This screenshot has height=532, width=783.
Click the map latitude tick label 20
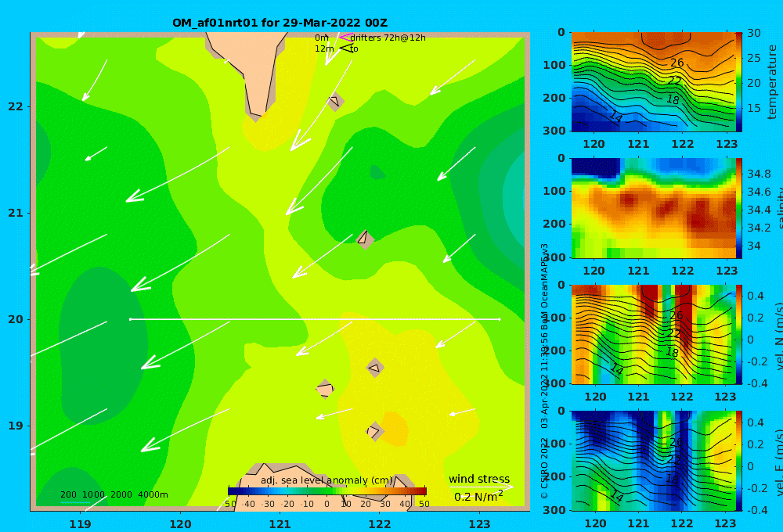click(x=16, y=319)
